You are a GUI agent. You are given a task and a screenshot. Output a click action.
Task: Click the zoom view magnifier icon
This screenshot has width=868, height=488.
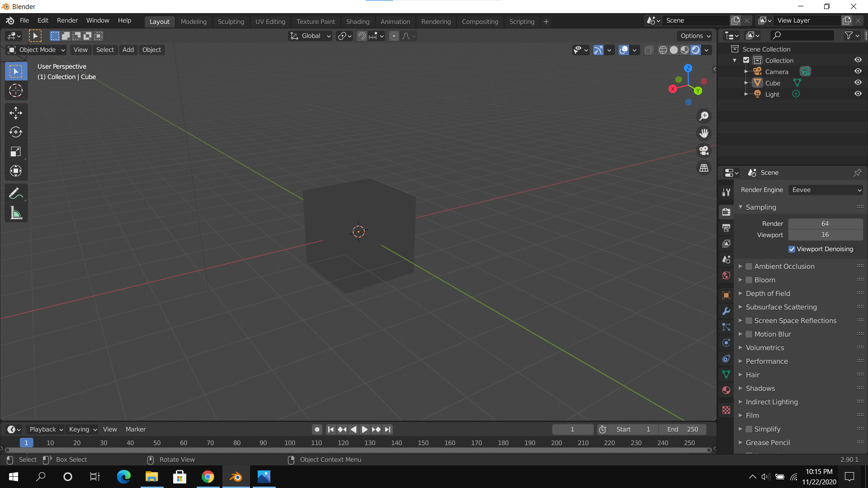[x=704, y=116]
